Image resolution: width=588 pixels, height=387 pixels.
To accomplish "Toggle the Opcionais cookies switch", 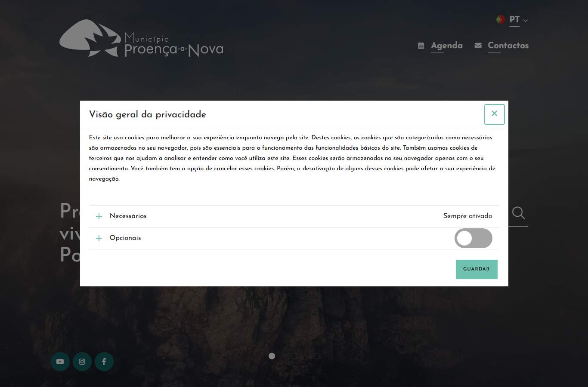I will pos(473,238).
